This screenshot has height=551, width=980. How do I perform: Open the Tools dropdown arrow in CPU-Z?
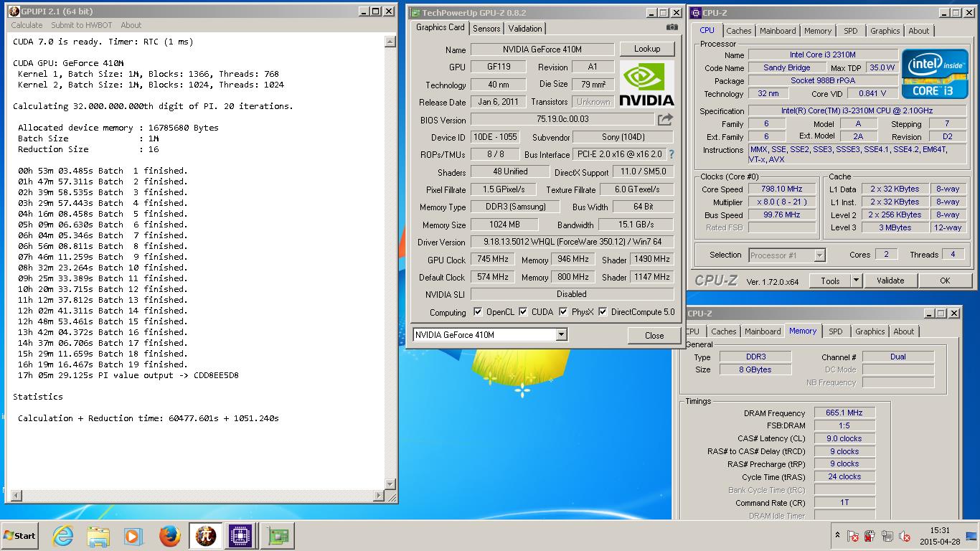pos(856,281)
